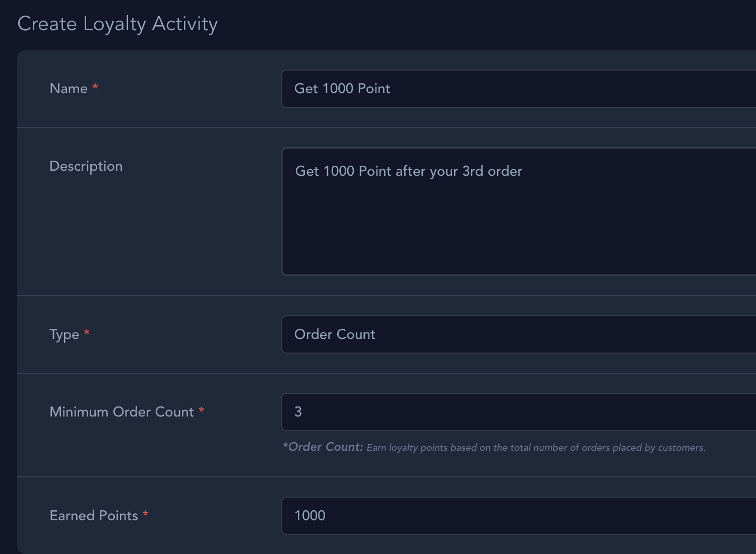The width and height of the screenshot is (756, 554).
Task: Click the 'Earn loyalty points based on' hint sentence
Action: [536, 448]
